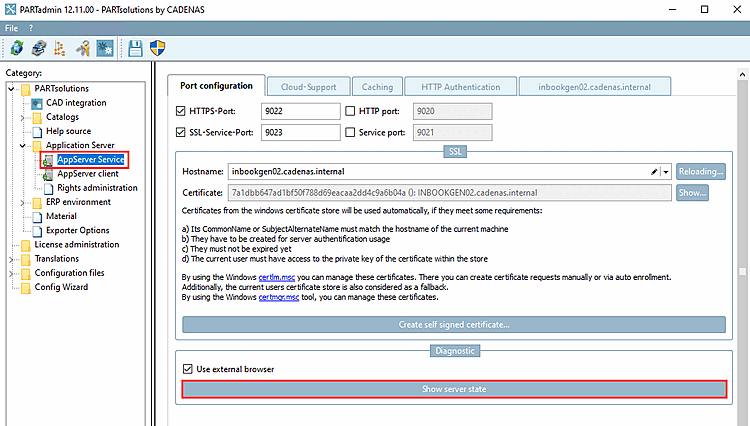
Task: Open the Hostname dropdown arrow
Action: [666, 172]
